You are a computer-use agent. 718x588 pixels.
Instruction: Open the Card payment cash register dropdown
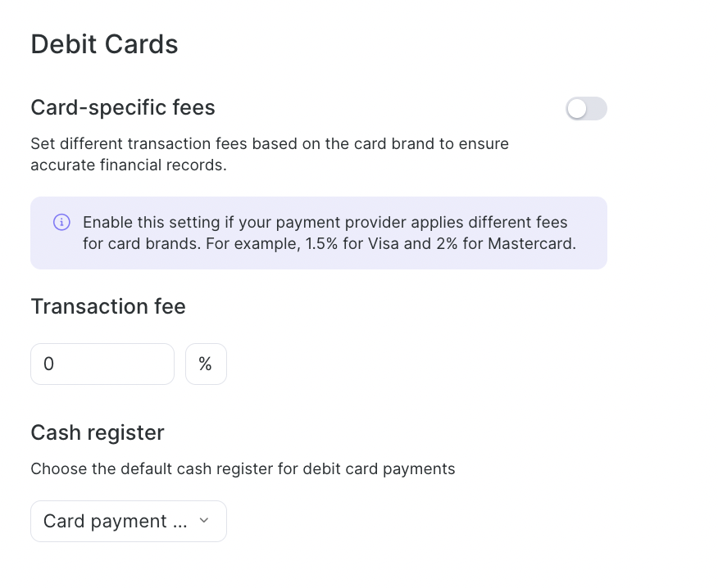point(128,521)
